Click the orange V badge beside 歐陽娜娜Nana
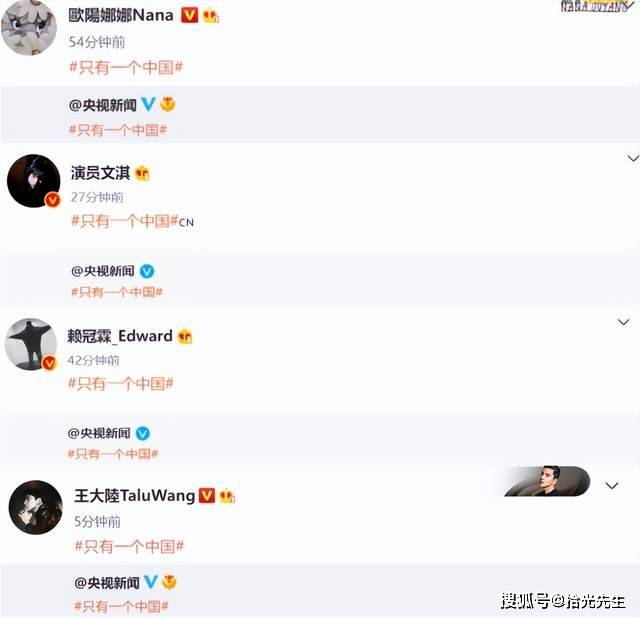This screenshot has width=640, height=618. 189,16
